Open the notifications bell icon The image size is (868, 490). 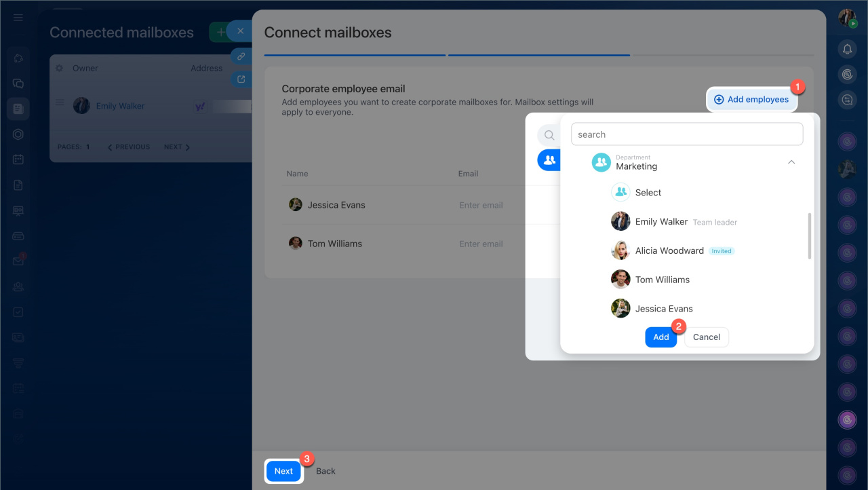click(x=847, y=49)
